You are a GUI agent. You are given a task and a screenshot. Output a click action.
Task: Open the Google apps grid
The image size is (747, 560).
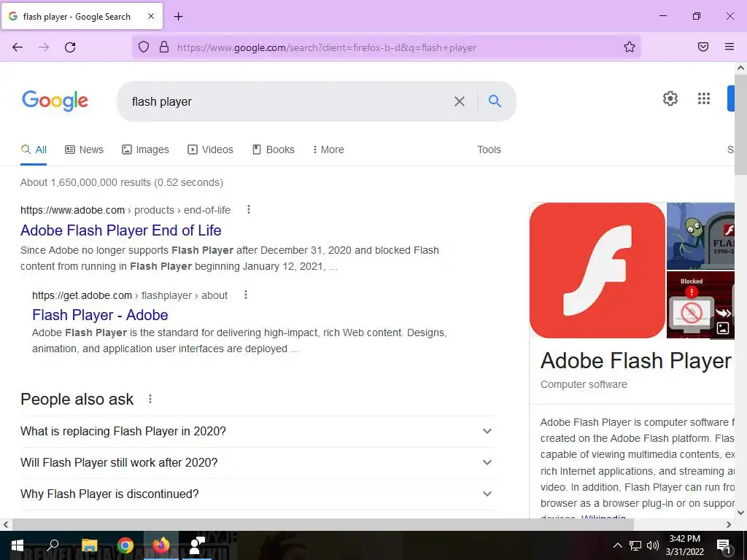pyautogui.click(x=704, y=98)
